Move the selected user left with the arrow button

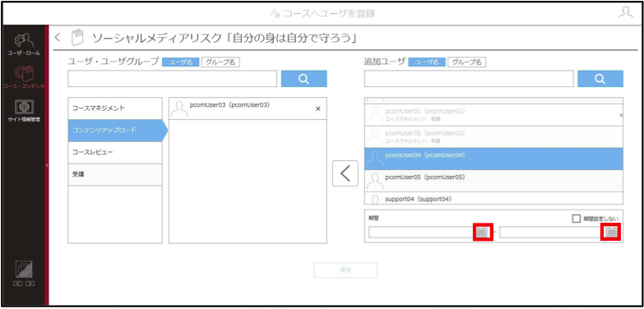(x=345, y=173)
